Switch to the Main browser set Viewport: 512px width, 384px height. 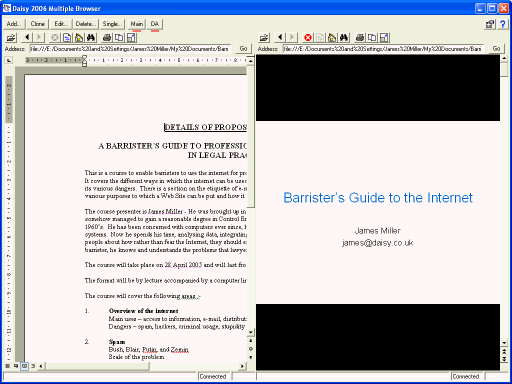tap(137, 24)
